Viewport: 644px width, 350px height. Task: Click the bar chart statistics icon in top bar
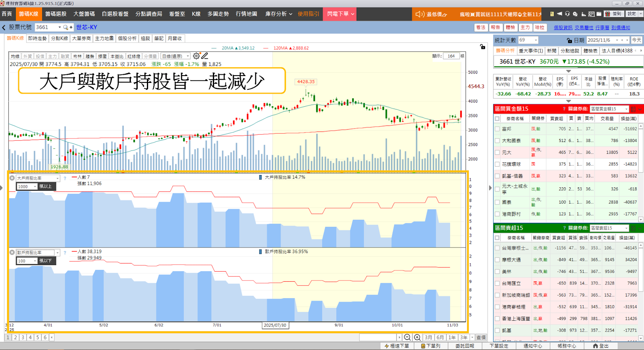[584, 14]
